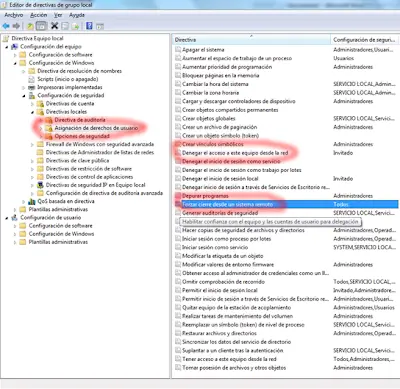The height and width of the screenshot is (389, 400).
Task: Expand the Directivas de clave pública node
Action: [x=32, y=161]
